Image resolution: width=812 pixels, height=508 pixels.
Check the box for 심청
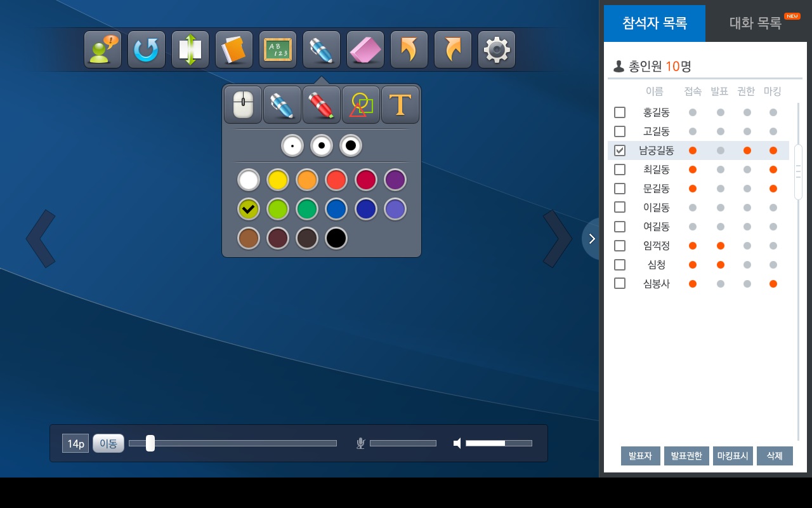(620, 265)
